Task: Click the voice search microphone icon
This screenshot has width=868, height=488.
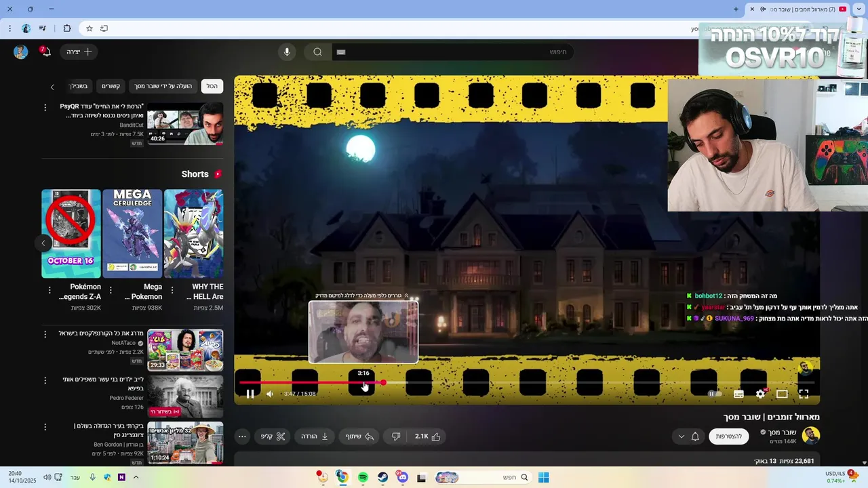Action: point(287,52)
